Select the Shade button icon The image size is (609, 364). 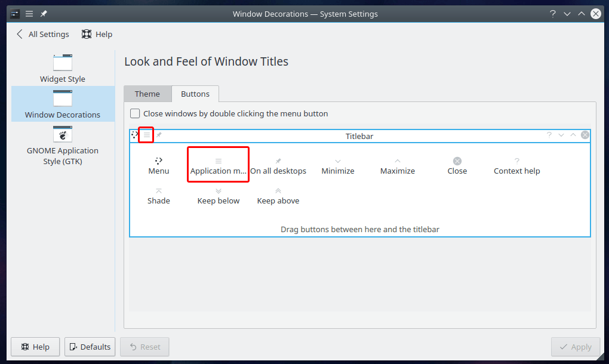coord(159,192)
